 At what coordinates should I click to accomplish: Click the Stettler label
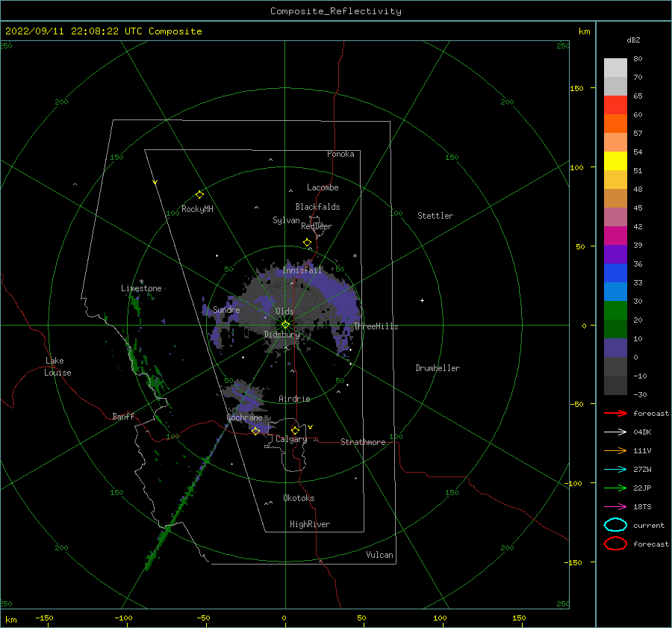[x=435, y=216]
